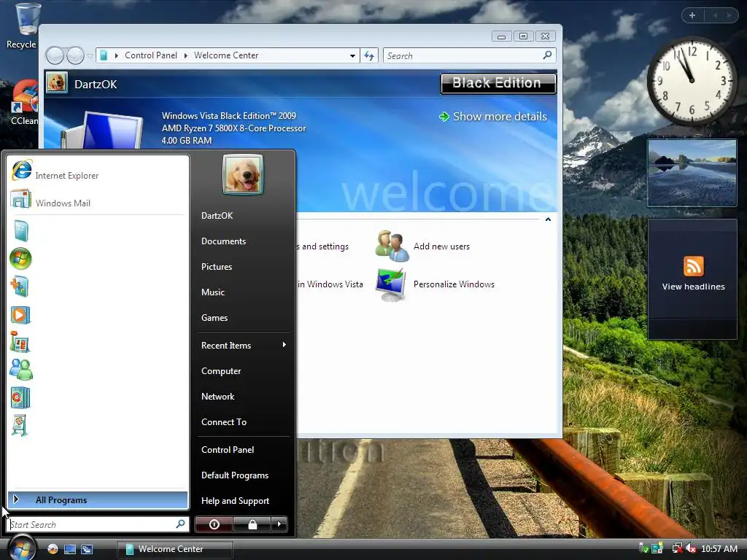Open Personalize Windows icon

tap(391, 284)
